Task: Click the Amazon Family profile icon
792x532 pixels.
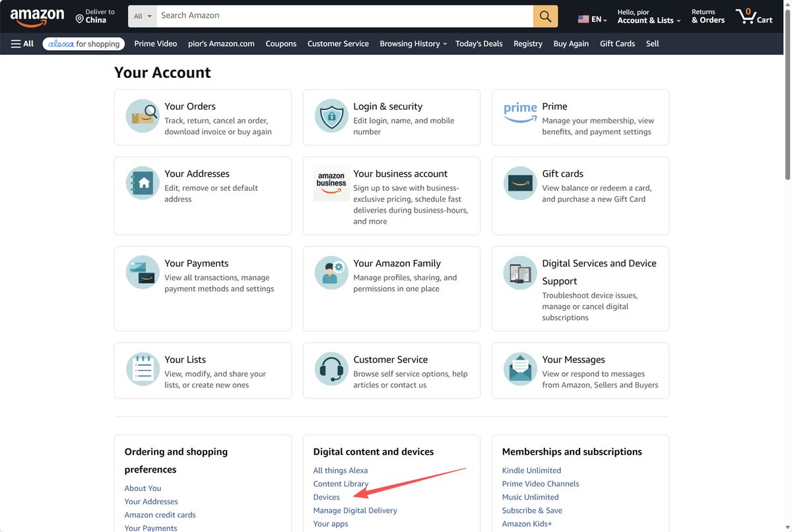Action: [x=331, y=273]
